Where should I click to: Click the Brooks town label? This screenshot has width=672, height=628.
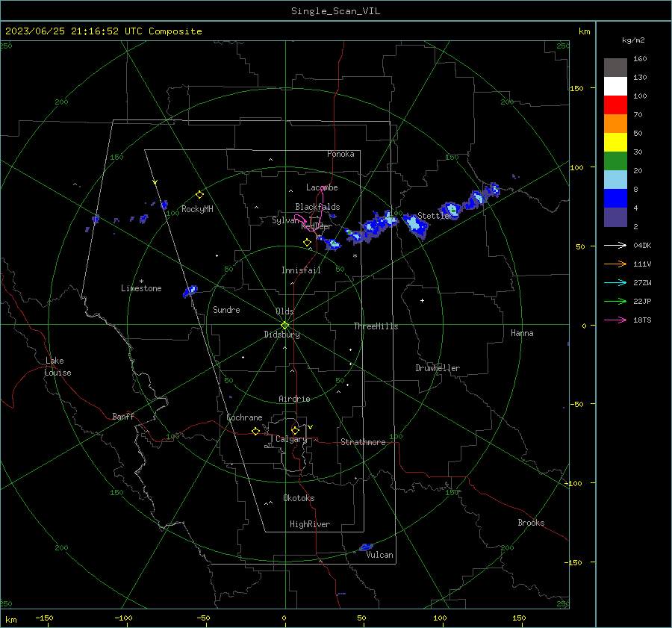coord(531,523)
